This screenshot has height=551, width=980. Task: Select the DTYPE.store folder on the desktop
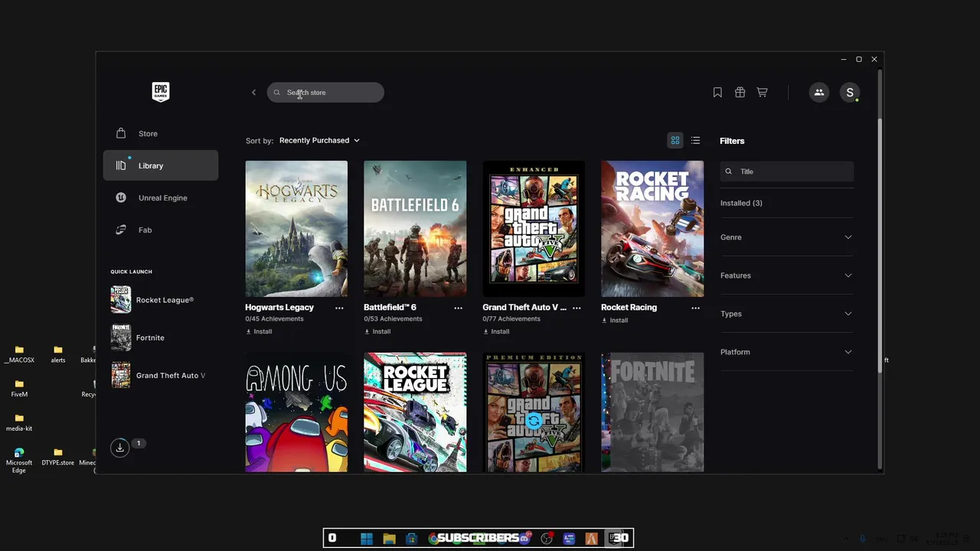point(58,457)
